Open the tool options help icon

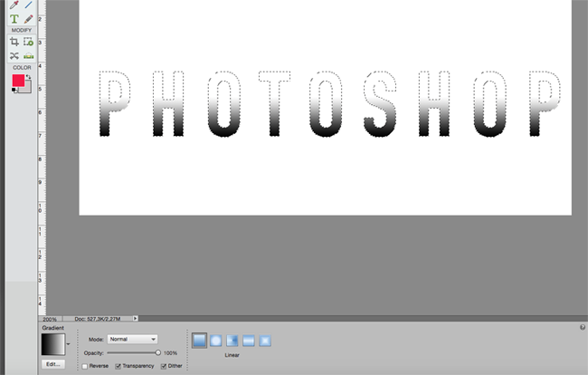click(583, 327)
